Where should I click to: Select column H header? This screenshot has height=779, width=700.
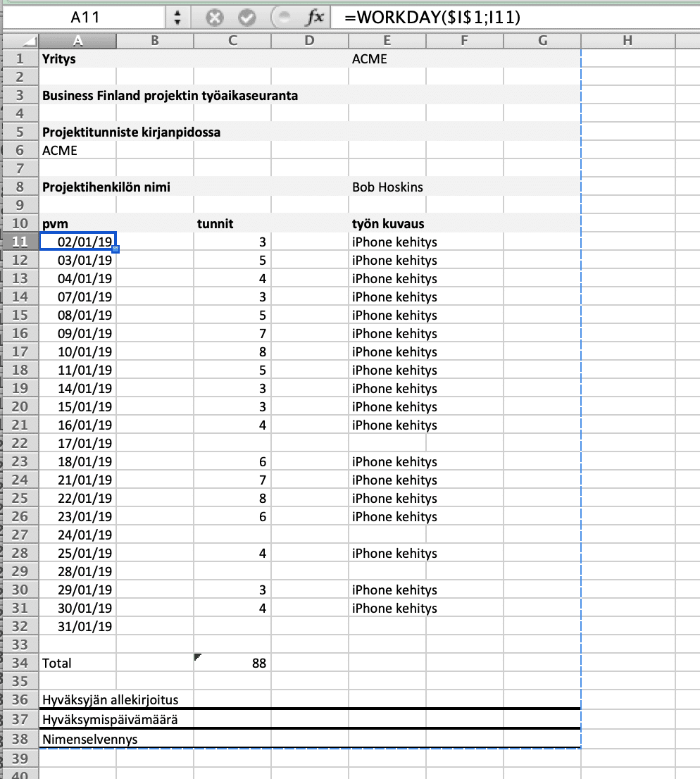pyautogui.click(x=628, y=41)
